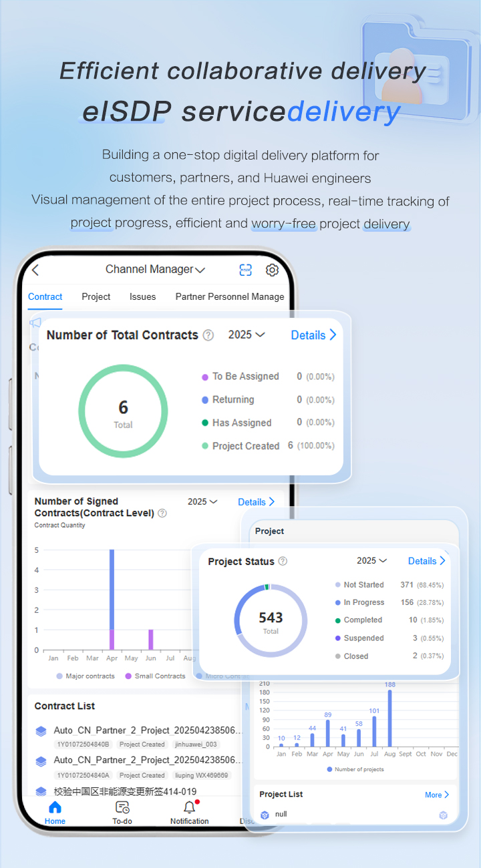The height and width of the screenshot is (868, 481).
Task: Toggle the Major contracts legend swatch
Action: click(59, 676)
